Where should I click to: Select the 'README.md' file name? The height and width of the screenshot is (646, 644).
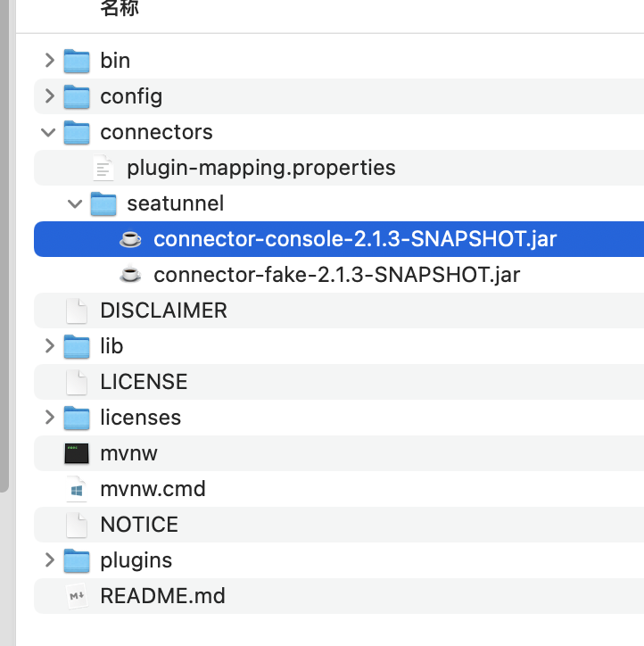tap(162, 596)
